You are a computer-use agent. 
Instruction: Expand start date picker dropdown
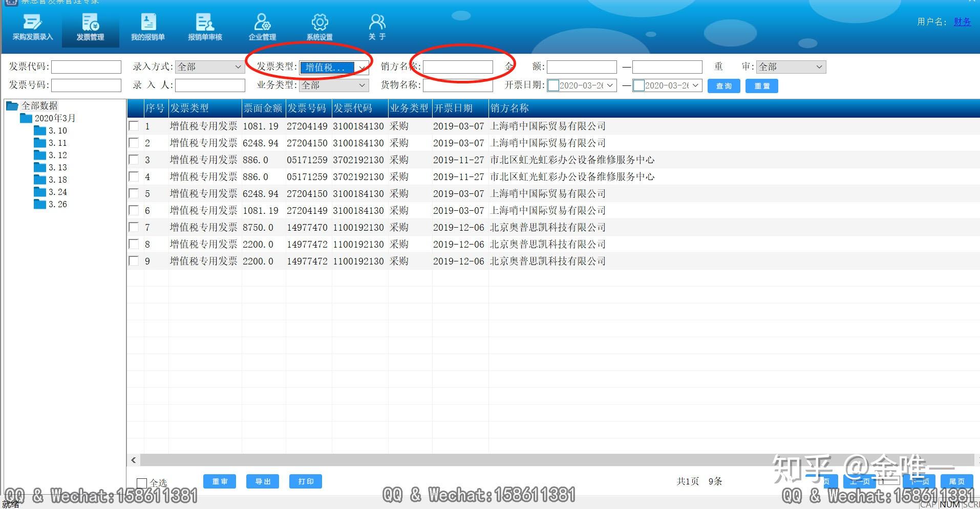(610, 85)
